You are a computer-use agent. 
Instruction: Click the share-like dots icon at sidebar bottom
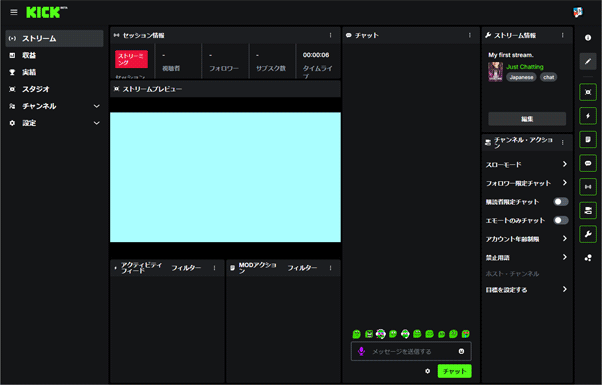tap(588, 258)
